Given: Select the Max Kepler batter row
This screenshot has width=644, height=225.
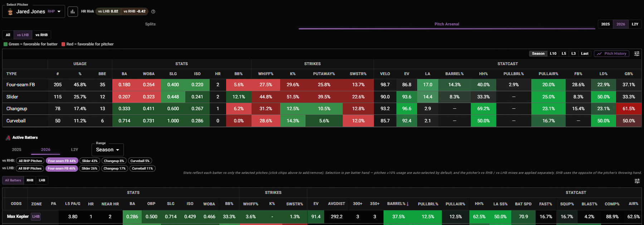Looking at the screenshot, I should tap(322, 217).
